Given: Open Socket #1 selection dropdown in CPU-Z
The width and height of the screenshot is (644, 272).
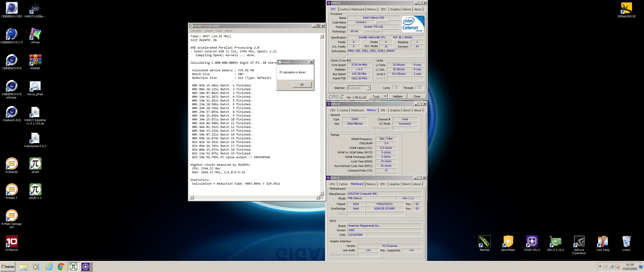Looking at the screenshot, I should pos(359,88).
